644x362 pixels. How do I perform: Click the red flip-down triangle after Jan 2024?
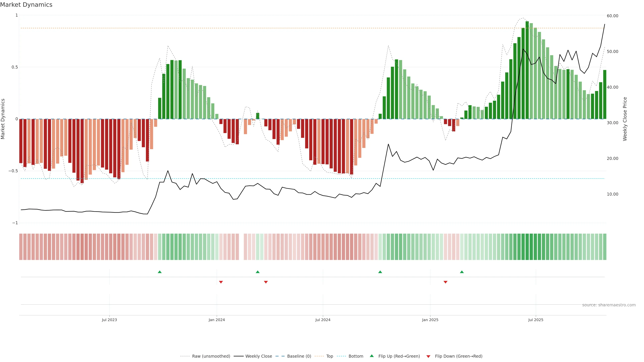(221, 282)
